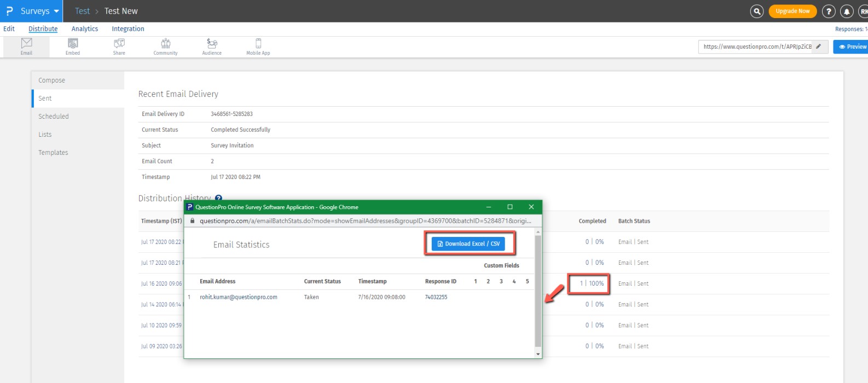Open the notifications bell icon
868x383 pixels.
pyautogui.click(x=846, y=11)
